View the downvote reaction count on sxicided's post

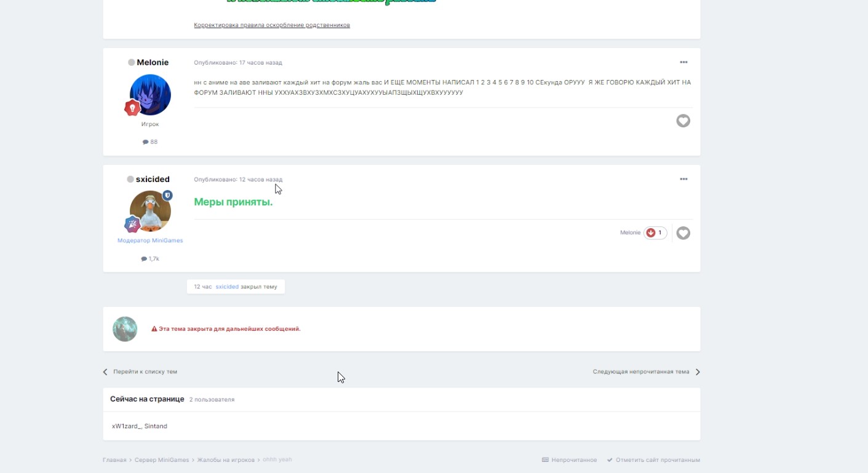[x=655, y=233]
